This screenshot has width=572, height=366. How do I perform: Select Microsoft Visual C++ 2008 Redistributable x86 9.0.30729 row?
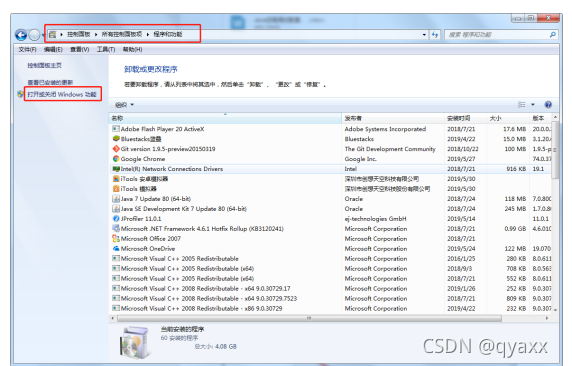pos(331,308)
